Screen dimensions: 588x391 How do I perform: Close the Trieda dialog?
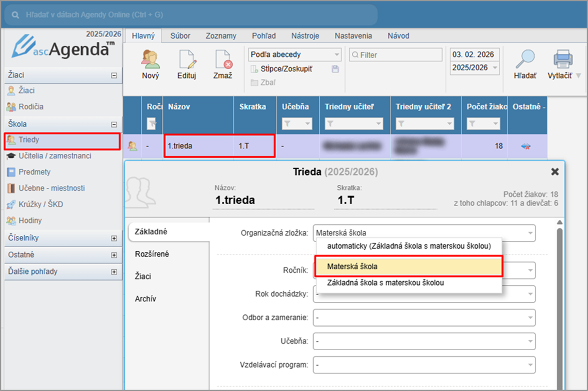point(555,171)
